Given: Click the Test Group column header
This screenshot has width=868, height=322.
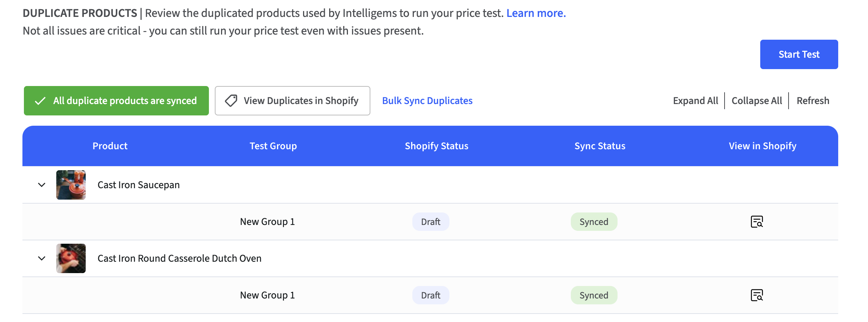Looking at the screenshot, I should pos(273,146).
